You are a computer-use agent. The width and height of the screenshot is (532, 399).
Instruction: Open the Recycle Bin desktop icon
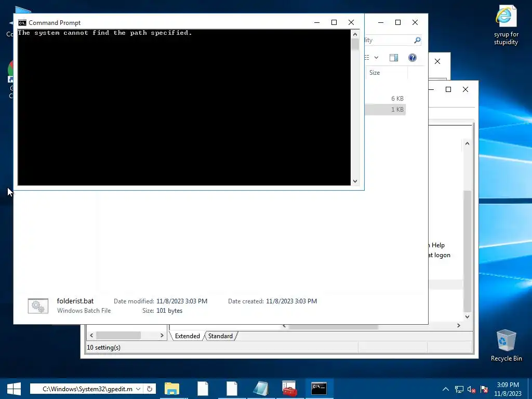click(506, 345)
